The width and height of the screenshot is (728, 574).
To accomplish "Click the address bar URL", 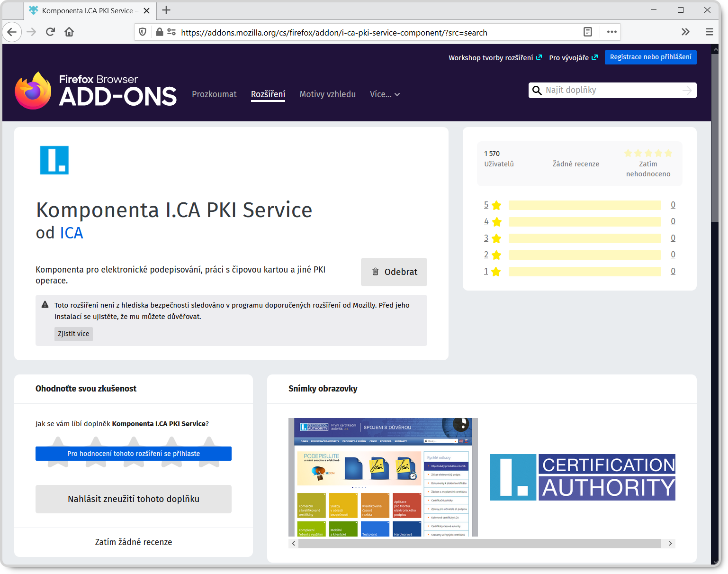I will pyautogui.click(x=334, y=33).
